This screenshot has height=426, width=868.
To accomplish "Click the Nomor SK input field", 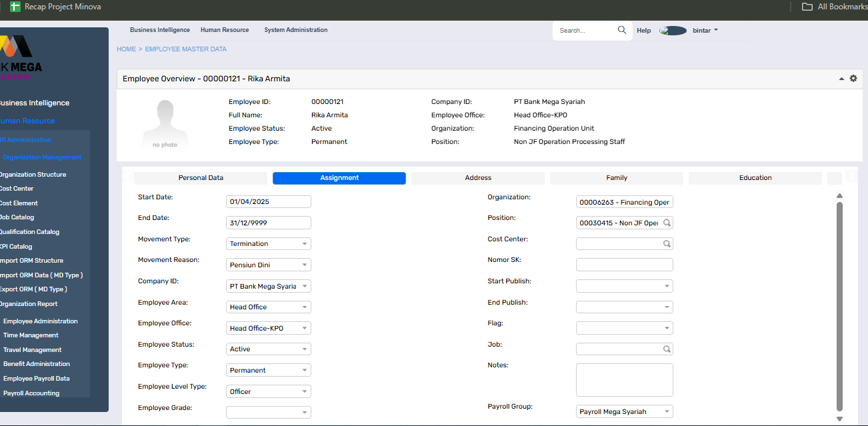I will click(x=625, y=265).
